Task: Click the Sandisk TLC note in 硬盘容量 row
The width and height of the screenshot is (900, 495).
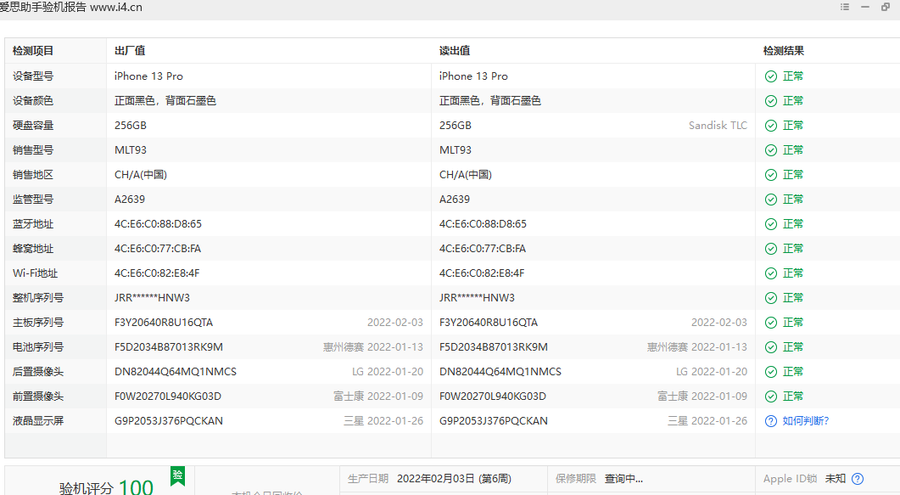Action: pyautogui.click(x=717, y=125)
